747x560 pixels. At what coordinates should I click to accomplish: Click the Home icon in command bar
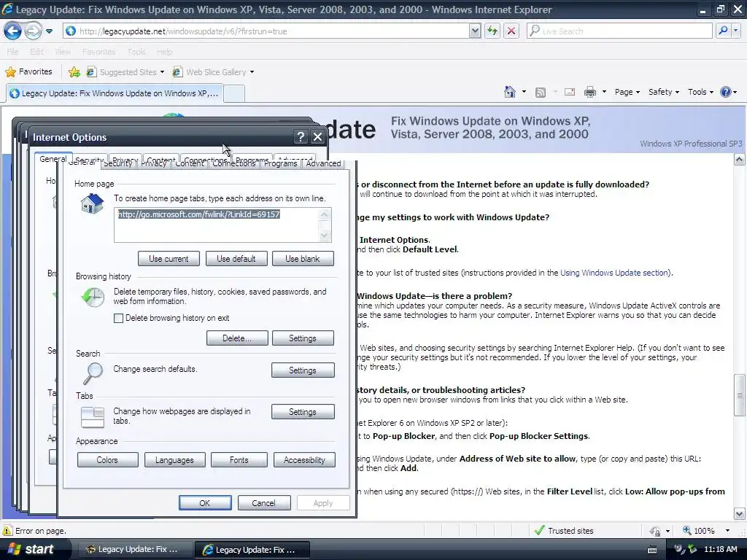click(510, 92)
